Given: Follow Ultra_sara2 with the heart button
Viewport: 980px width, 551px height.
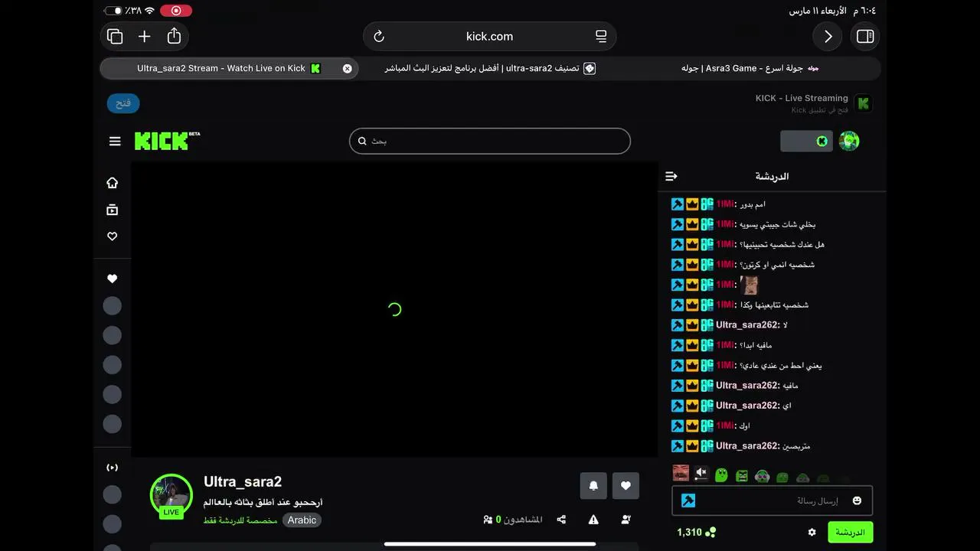Looking at the screenshot, I should 626,485.
